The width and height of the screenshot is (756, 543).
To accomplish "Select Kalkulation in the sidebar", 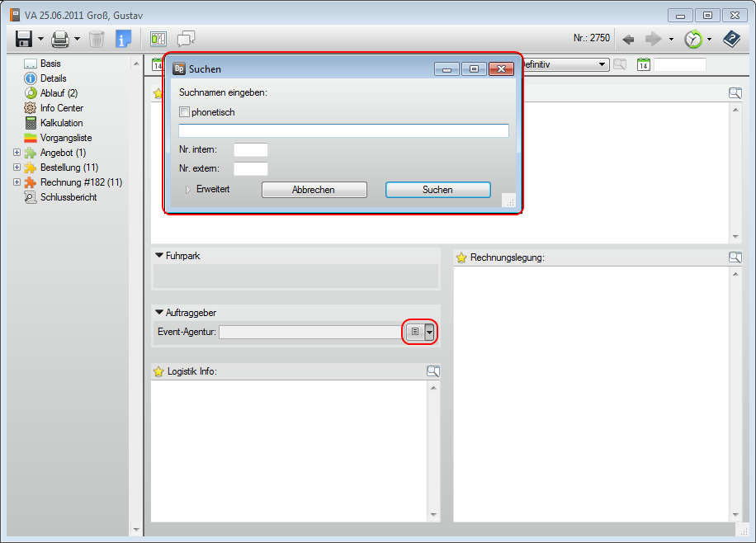I will 61,123.
